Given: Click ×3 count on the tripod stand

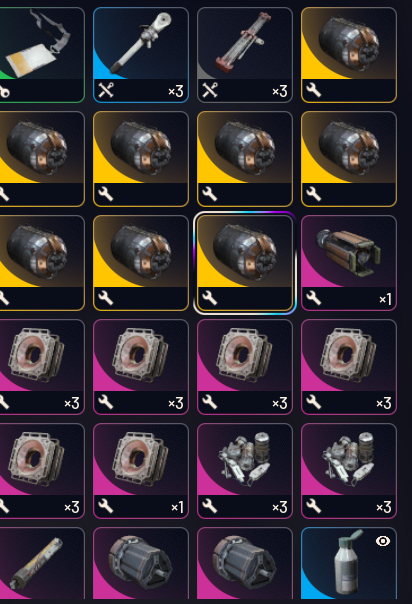Looking at the screenshot, I should [x=280, y=92].
